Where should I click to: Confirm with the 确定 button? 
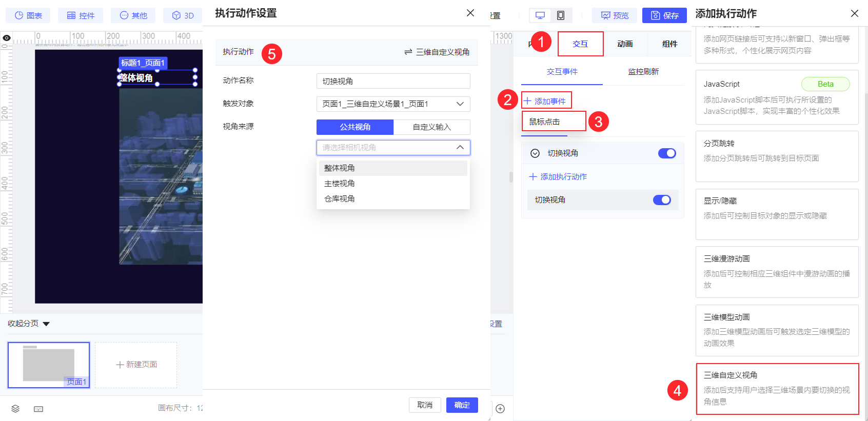pos(462,405)
